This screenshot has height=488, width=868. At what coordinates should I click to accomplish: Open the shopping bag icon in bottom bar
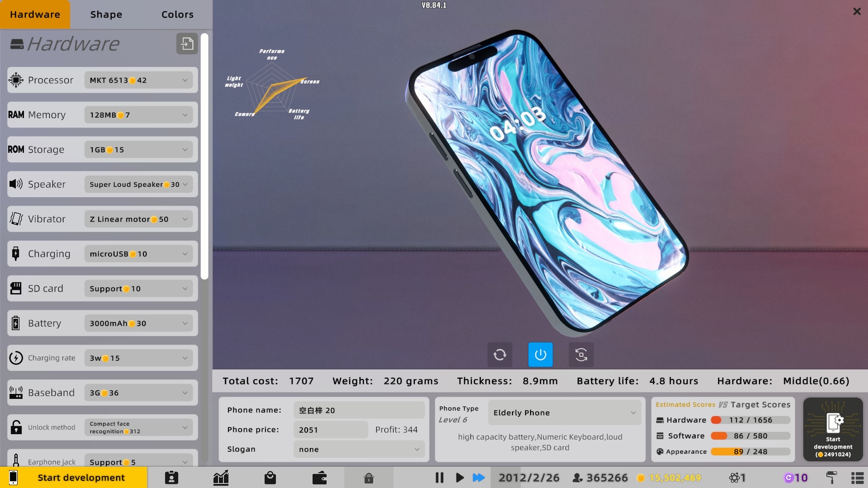click(x=270, y=478)
